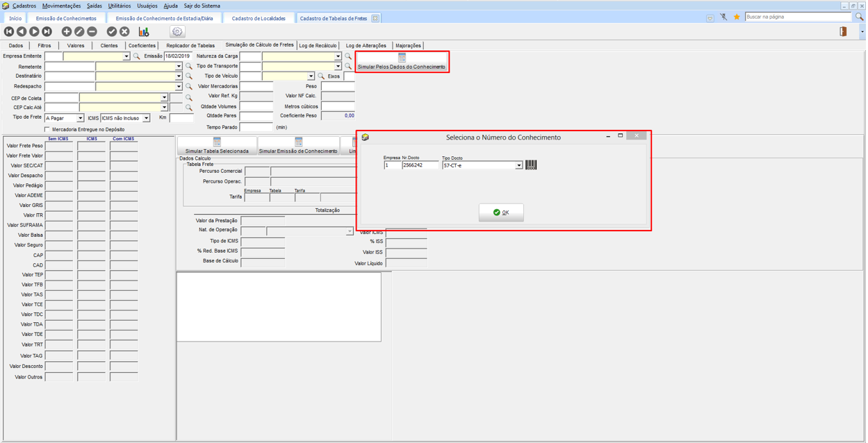Image resolution: width=868 pixels, height=443 pixels.
Task: Click Simular Pelos Dados do Conhecimento button
Action: [x=402, y=62]
